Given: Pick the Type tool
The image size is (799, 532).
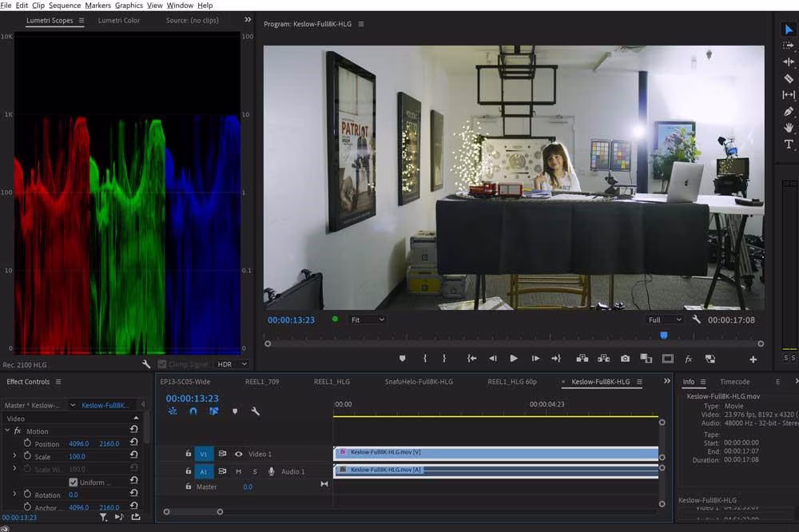Looking at the screenshot, I should (x=789, y=145).
